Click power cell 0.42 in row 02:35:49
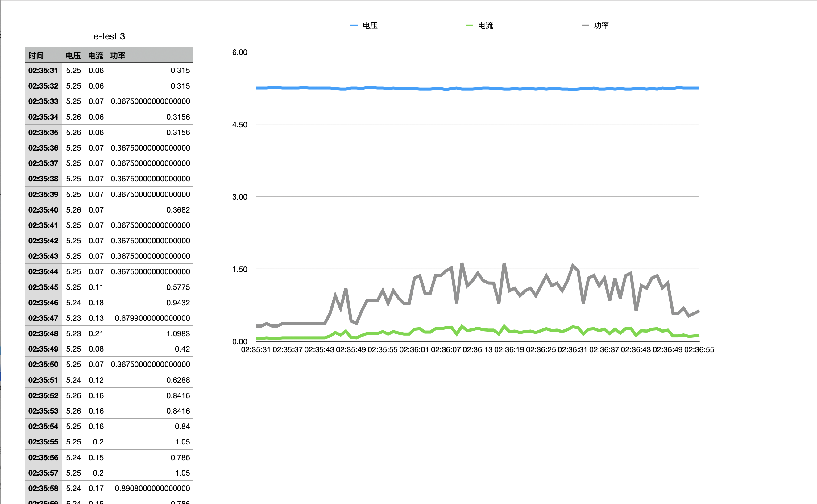 pos(150,349)
